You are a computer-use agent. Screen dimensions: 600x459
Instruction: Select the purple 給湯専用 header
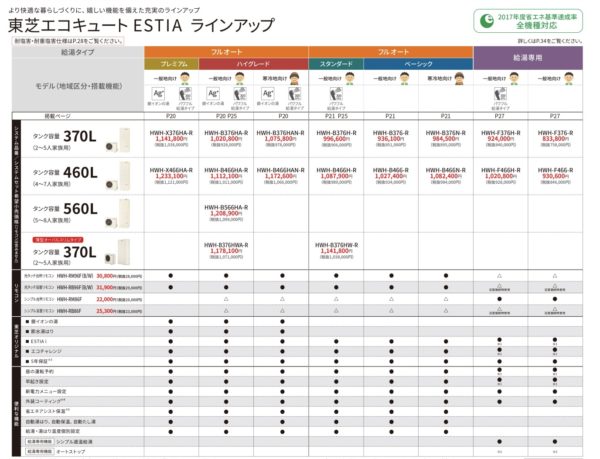tap(528, 58)
